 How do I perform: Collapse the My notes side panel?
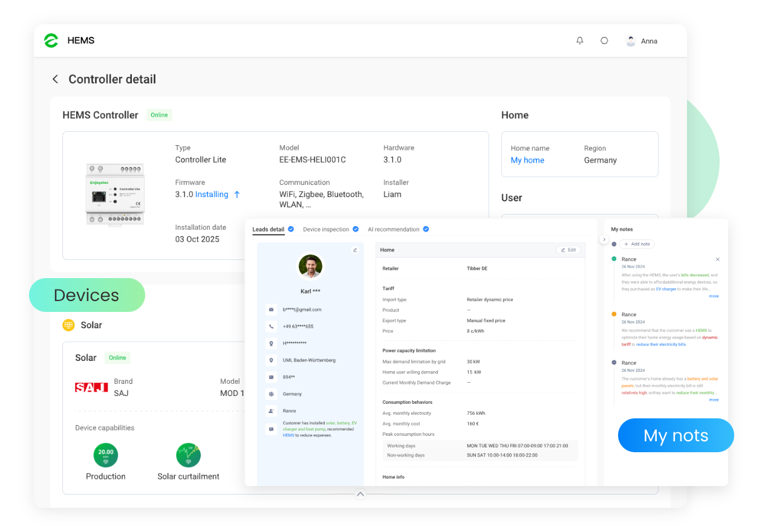604,239
